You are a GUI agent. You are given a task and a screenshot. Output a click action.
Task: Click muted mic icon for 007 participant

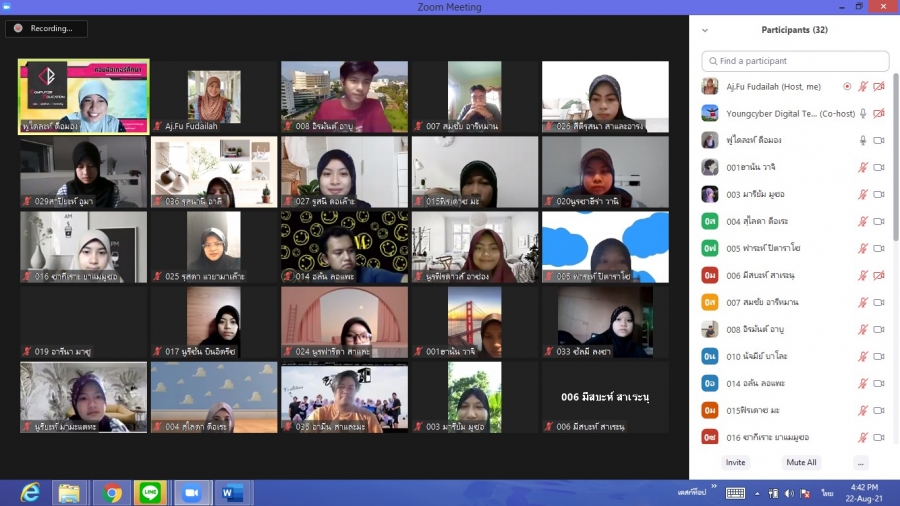[x=863, y=303]
